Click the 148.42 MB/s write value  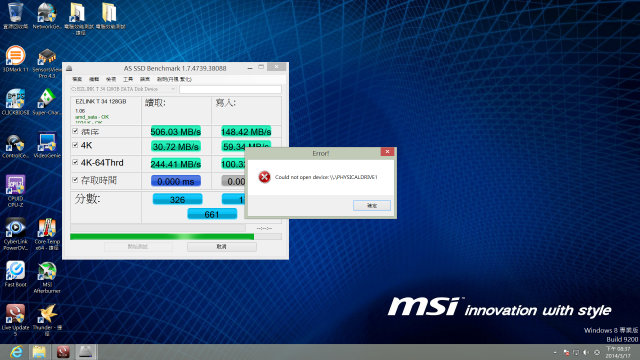(x=246, y=131)
